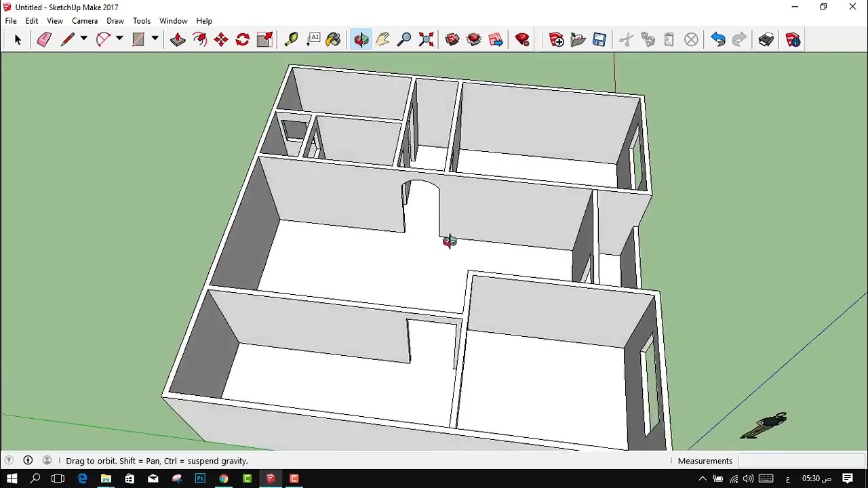Select the Text label tool

click(313, 40)
